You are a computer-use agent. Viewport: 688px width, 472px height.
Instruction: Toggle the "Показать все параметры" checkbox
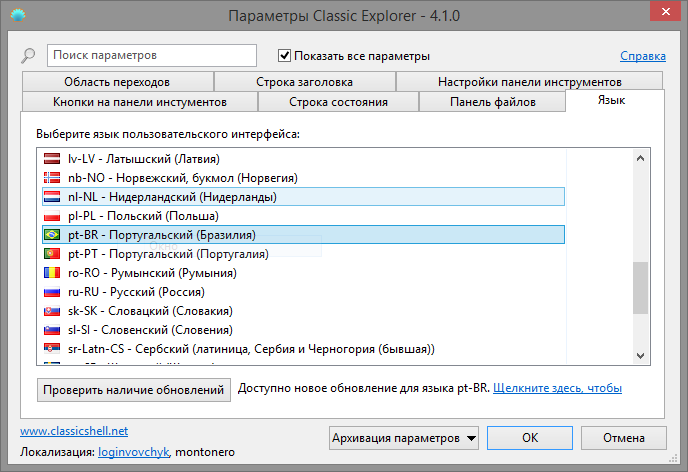point(285,56)
